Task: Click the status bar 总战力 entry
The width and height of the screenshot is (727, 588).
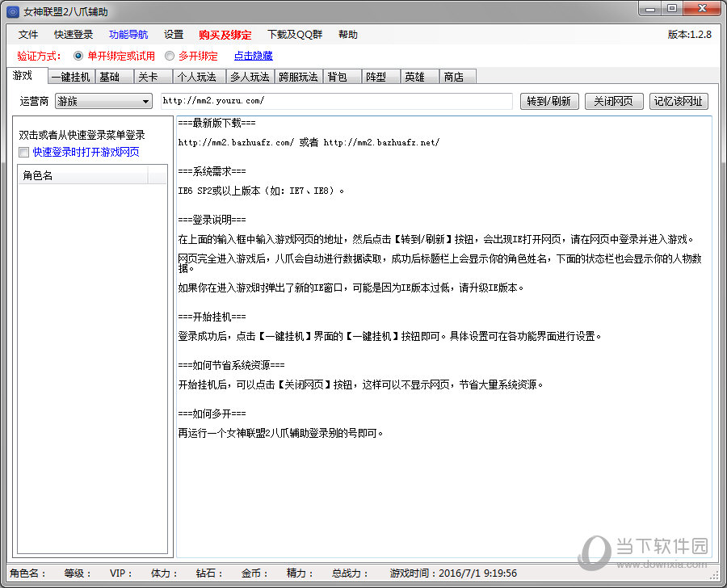Action: pos(350,573)
